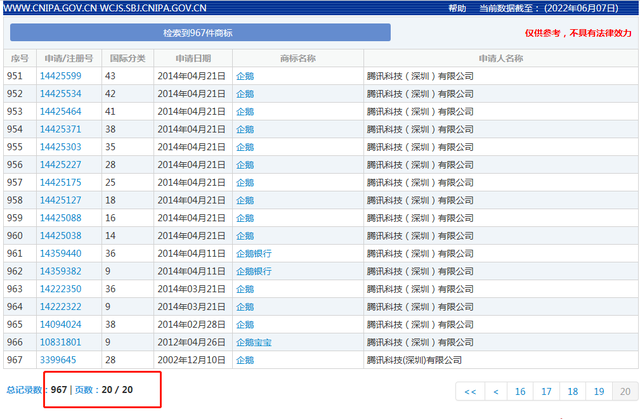The height and width of the screenshot is (419, 640).
Task: Click class number 42 in row 952
Action: click(110, 94)
